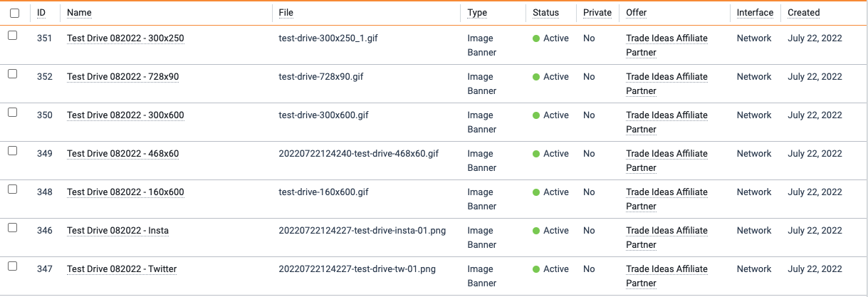This screenshot has width=868, height=297.
Task: Click Test Drive 082022 - 300x600 name
Action: coord(125,115)
